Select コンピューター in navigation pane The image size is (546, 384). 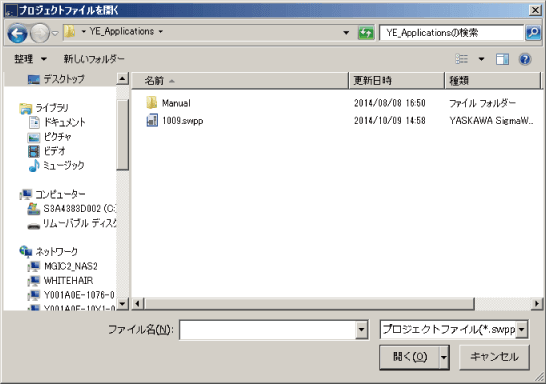pos(60,194)
